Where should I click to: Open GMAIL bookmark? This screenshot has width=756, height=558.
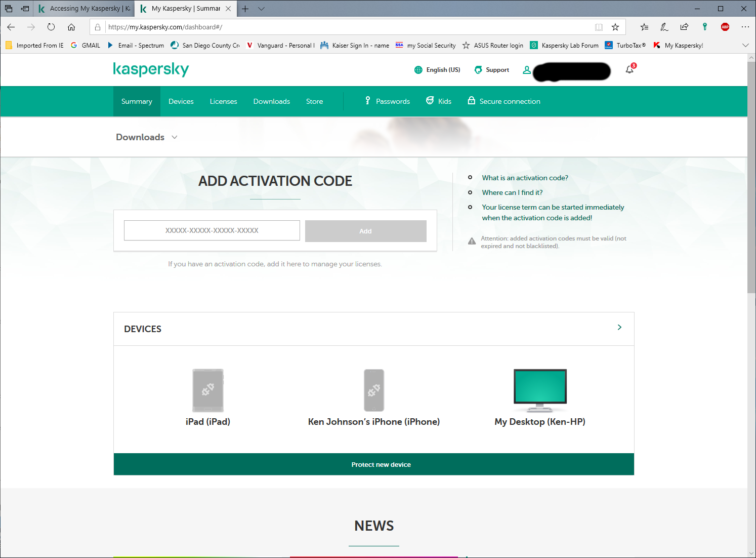86,45
